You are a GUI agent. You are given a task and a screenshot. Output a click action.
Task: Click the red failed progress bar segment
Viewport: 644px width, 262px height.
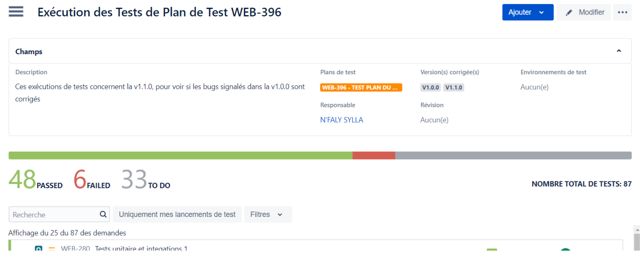click(374, 155)
